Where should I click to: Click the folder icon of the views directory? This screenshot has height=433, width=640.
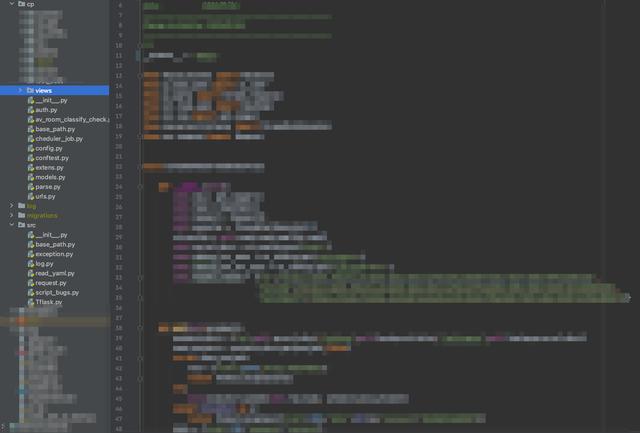30,90
